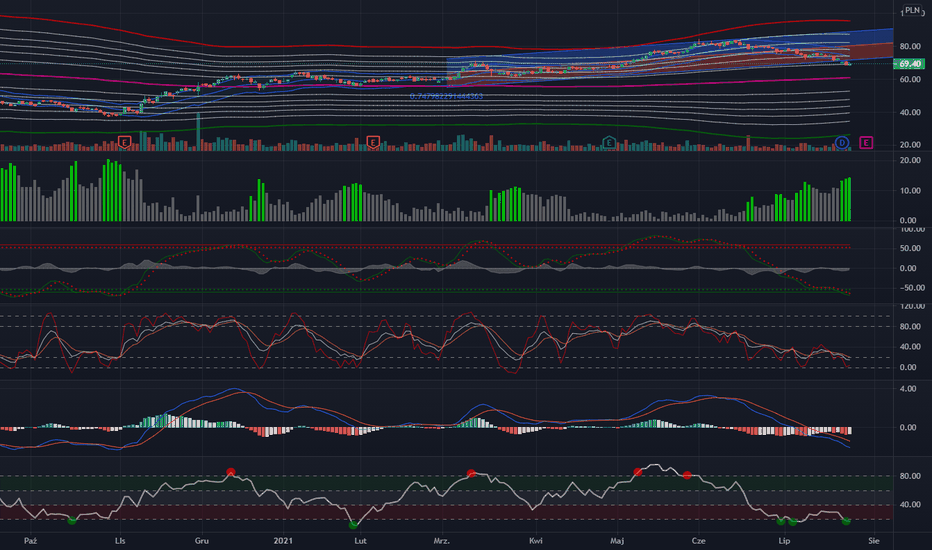Viewport: 932px width, 550px height.
Task: Select the Cze label on the time axis
Action: (x=698, y=540)
